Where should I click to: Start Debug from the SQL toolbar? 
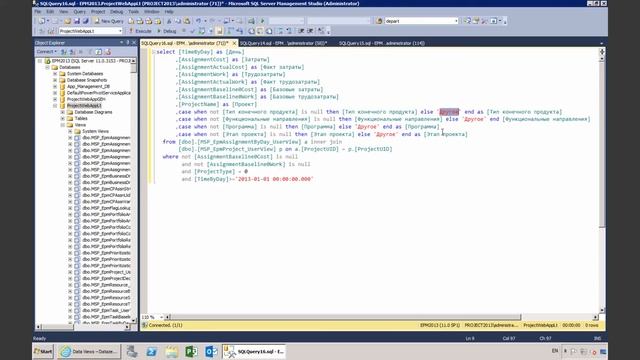167,31
